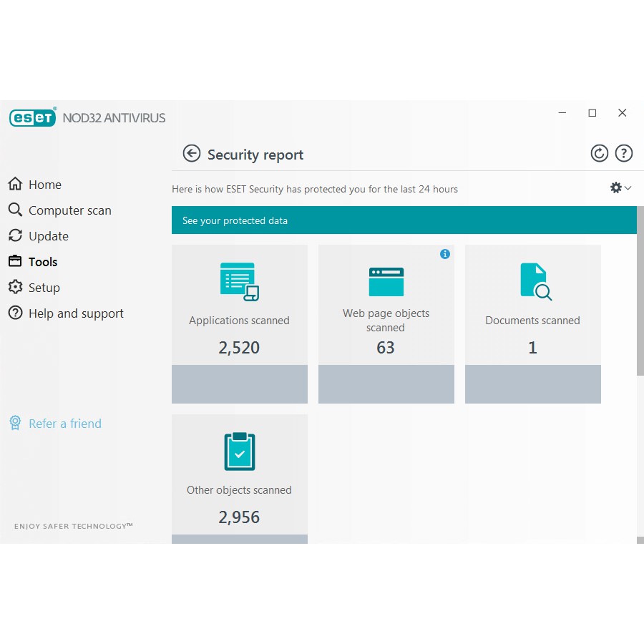
Task: Maximize the ESET window
Action: [592, 113]
